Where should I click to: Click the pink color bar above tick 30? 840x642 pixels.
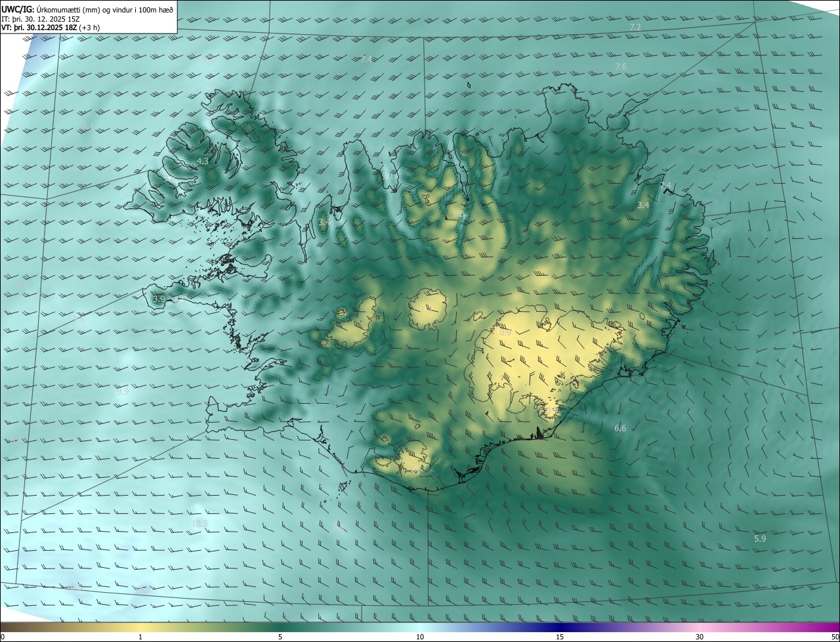(x=700, y=627)
